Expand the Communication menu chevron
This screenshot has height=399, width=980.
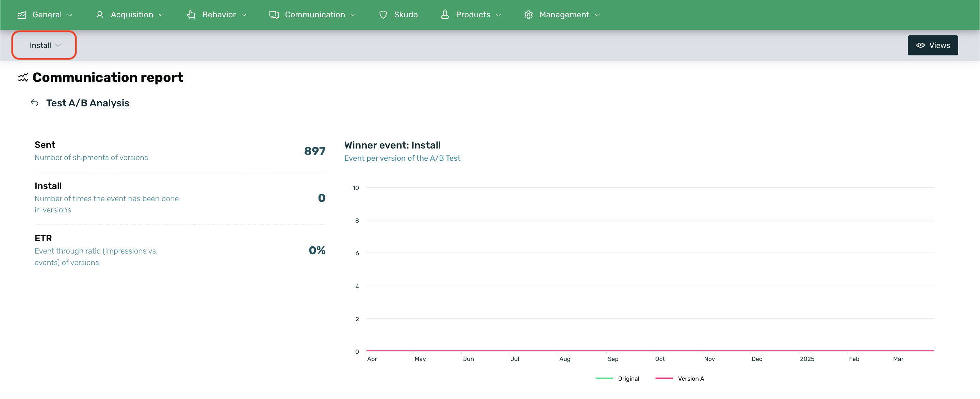pos(353,15)
